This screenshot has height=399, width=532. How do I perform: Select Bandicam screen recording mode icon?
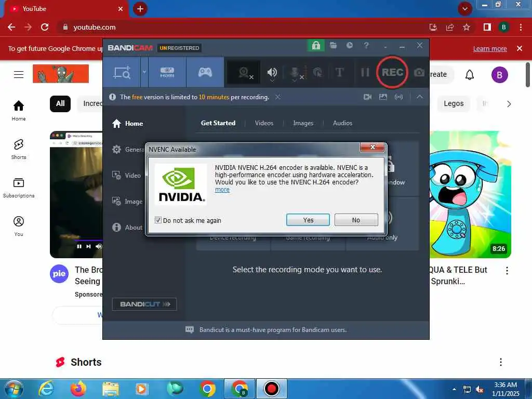[x=122, y=72]
